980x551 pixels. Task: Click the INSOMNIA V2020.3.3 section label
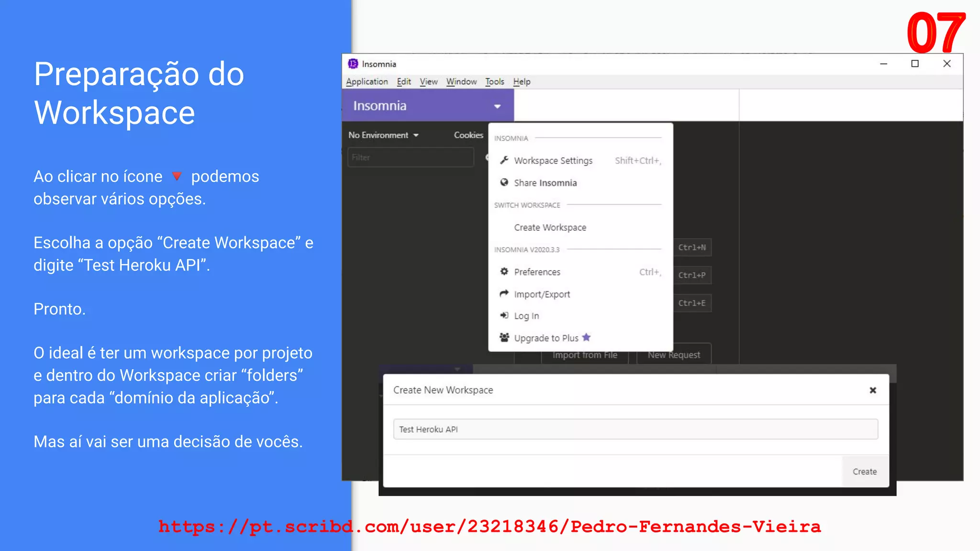coord(527,250)
